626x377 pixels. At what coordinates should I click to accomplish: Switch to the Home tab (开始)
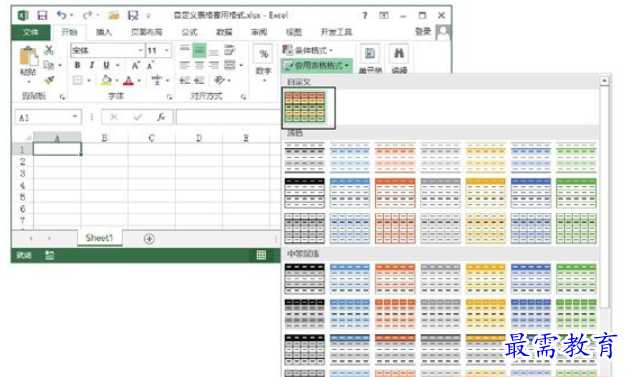click(x=69, y=32)
